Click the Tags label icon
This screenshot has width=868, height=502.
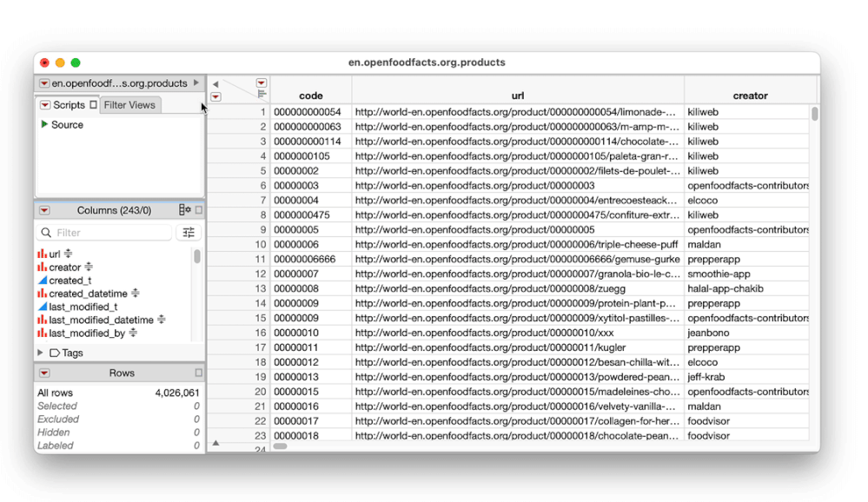pos(54,353)
